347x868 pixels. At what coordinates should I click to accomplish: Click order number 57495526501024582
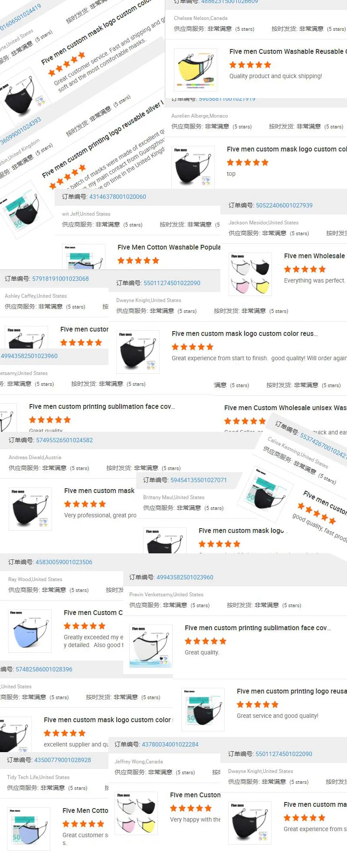(x=64, y=440)
